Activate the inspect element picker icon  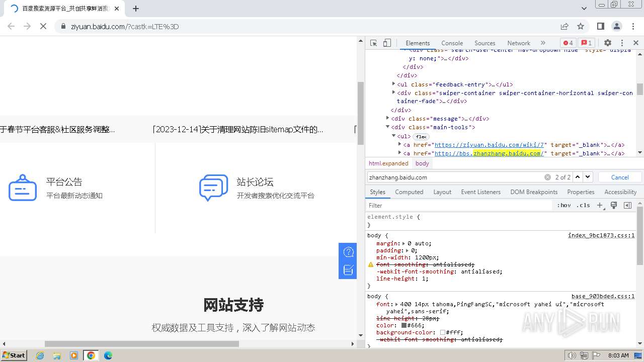[x=373, y=43]
